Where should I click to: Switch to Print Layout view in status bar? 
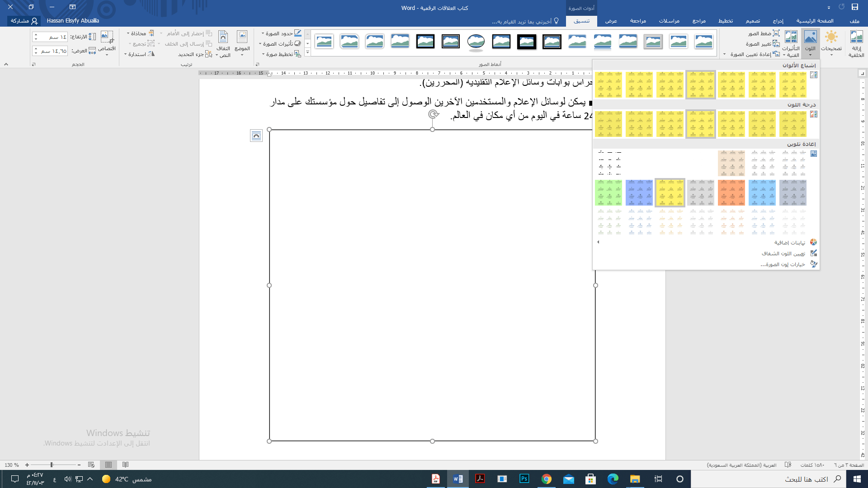click(x=108, y=465)
